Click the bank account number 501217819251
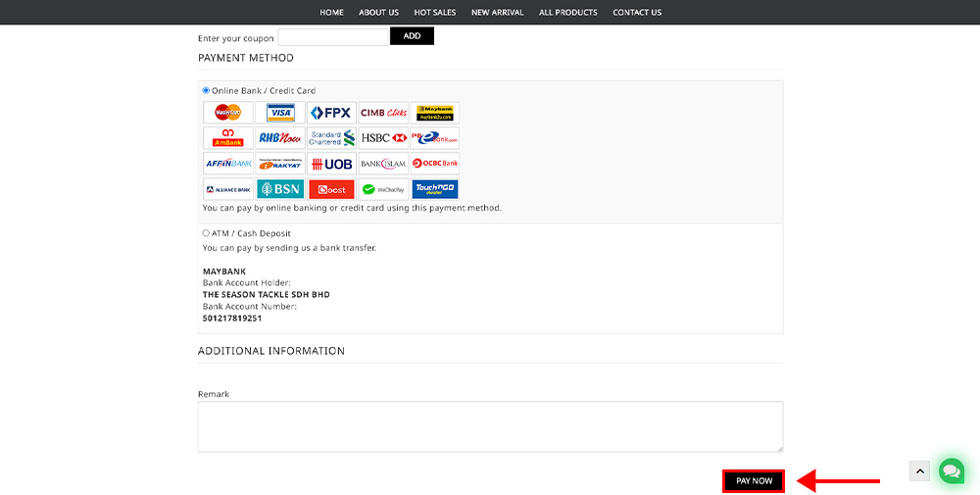The image size is (980, 495). coord(232,319)
